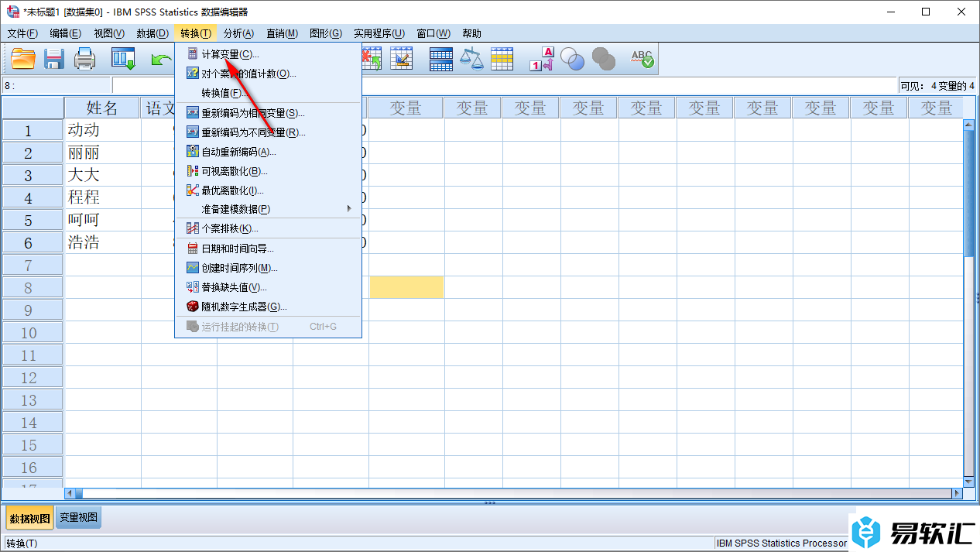Close the open 转换(T) menu
The height and width of the screenshot is (552, 980).
click(x=196, y=33)
